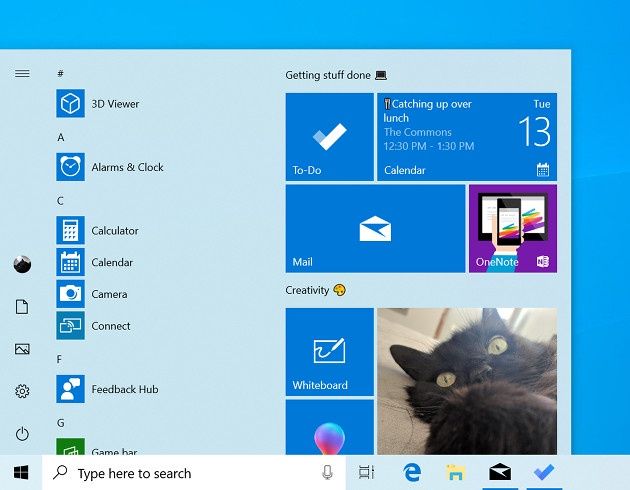Click the 'Feedback Hub' label

125,389
